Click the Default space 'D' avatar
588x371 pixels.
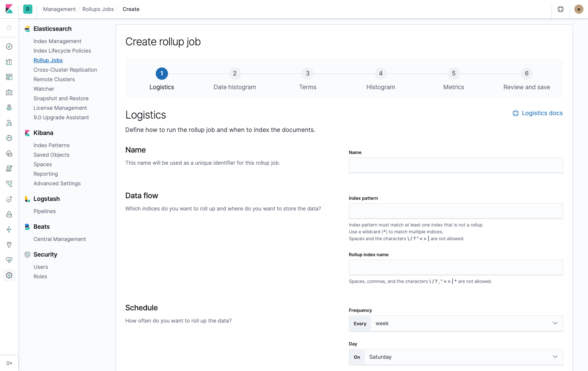[28, 9]
